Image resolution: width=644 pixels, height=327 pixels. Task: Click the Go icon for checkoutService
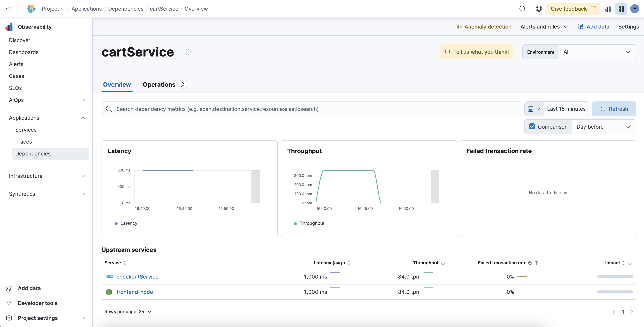point(109,277)
